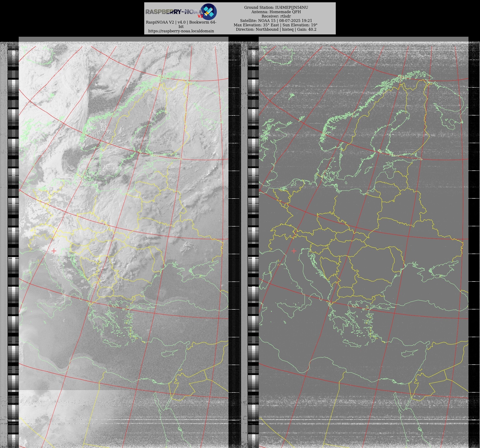Select the 'Max Elevation: 35° East | Sun Elevation: 19°' line

pos(276,25)
